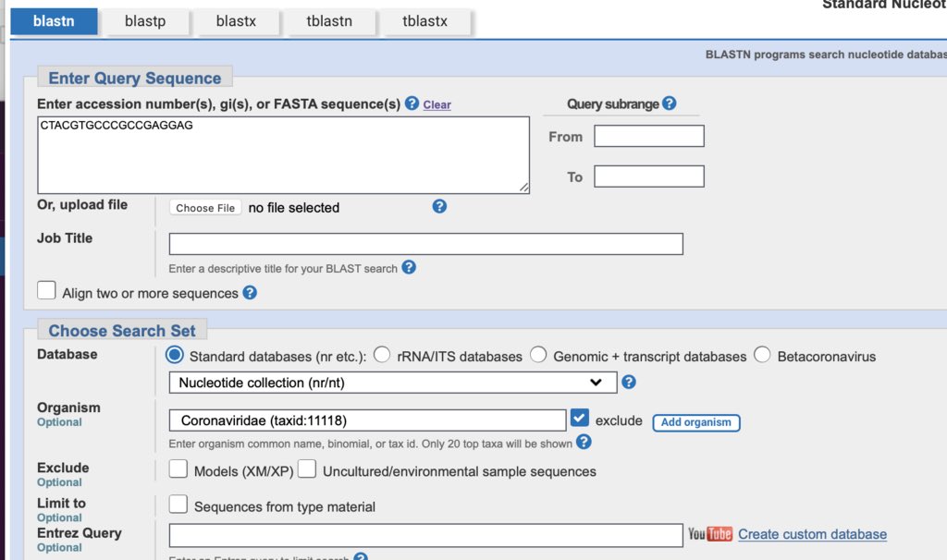Click Choose File upload button

tap(205, 208)
